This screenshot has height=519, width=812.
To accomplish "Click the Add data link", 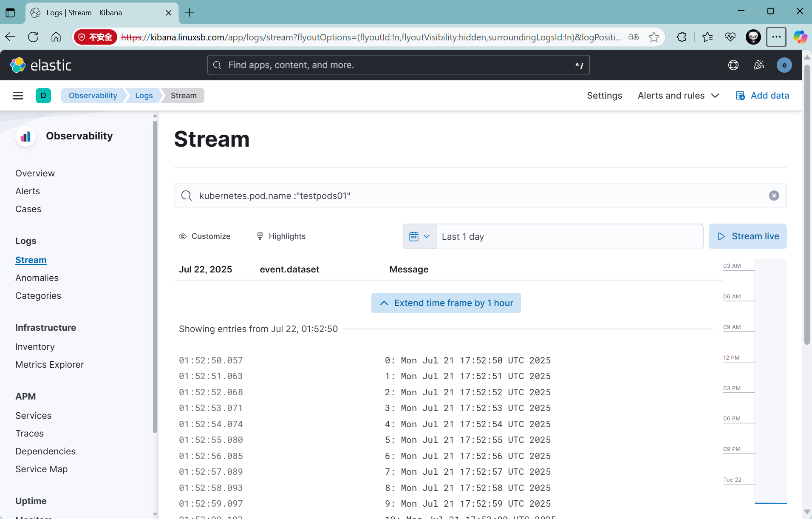I will tap(762, 96).
